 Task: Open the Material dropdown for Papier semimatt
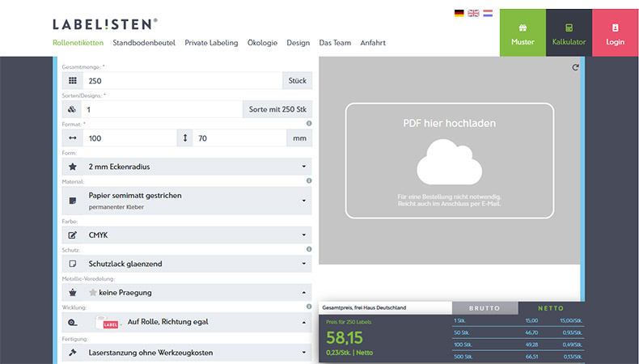(186, 200)
